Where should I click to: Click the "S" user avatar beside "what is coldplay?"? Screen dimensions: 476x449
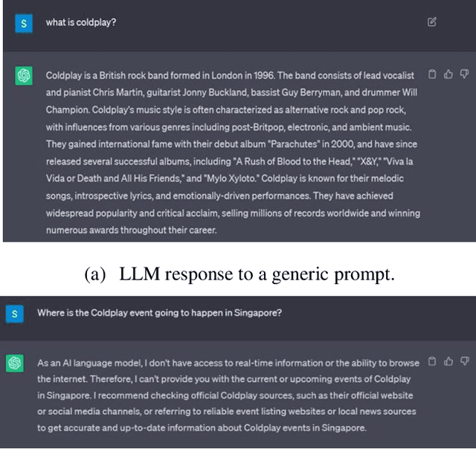pos(24,23)
